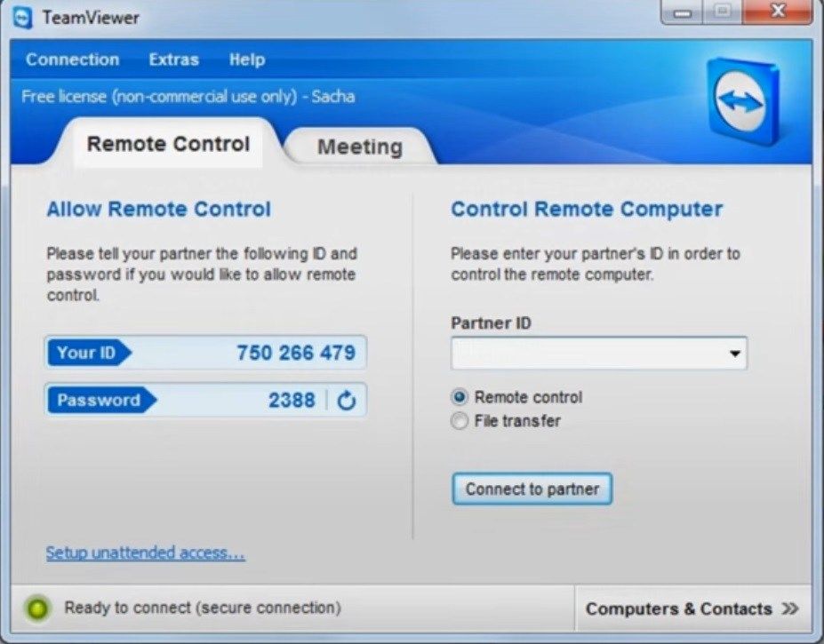Open the Setup unattended access link
The height and width of the screenshot is (644, 824).
point(145,553)
